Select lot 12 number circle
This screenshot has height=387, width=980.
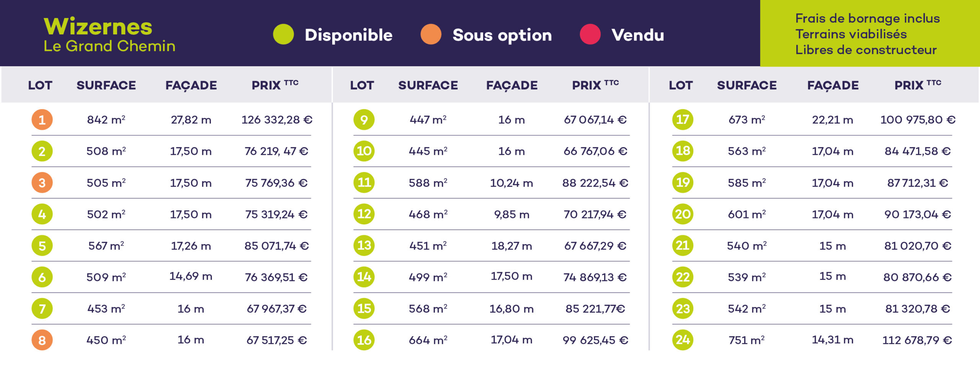point(364,214)
